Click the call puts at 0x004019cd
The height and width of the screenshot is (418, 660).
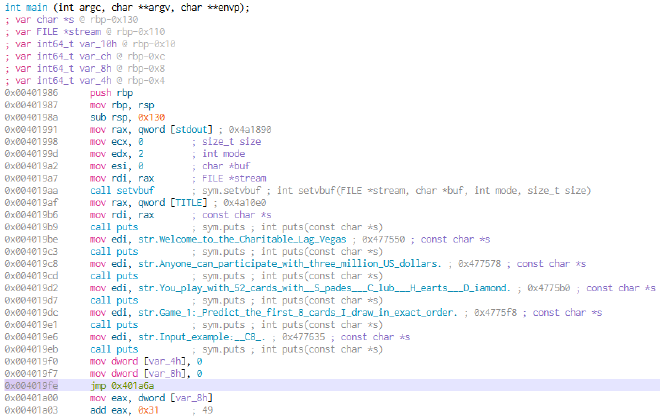click(x=114, y=276)
